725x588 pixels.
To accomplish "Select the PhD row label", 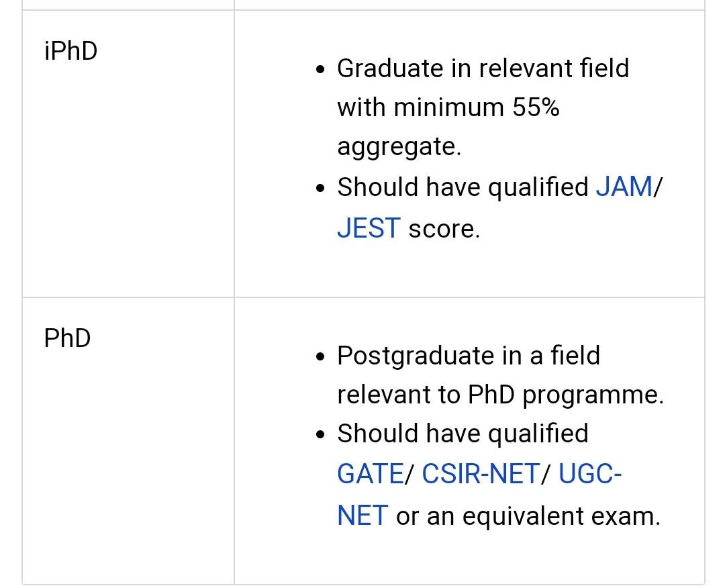I will [x=67, y=338].
